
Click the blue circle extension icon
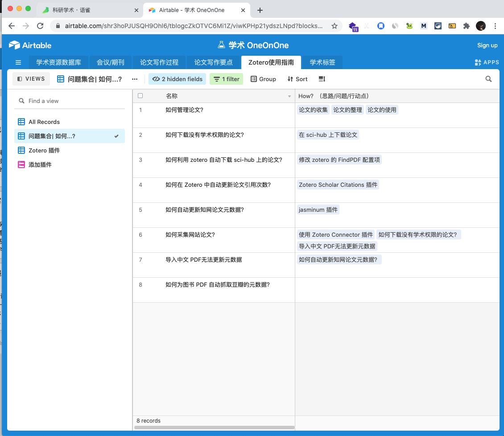[x=381, y=26]
